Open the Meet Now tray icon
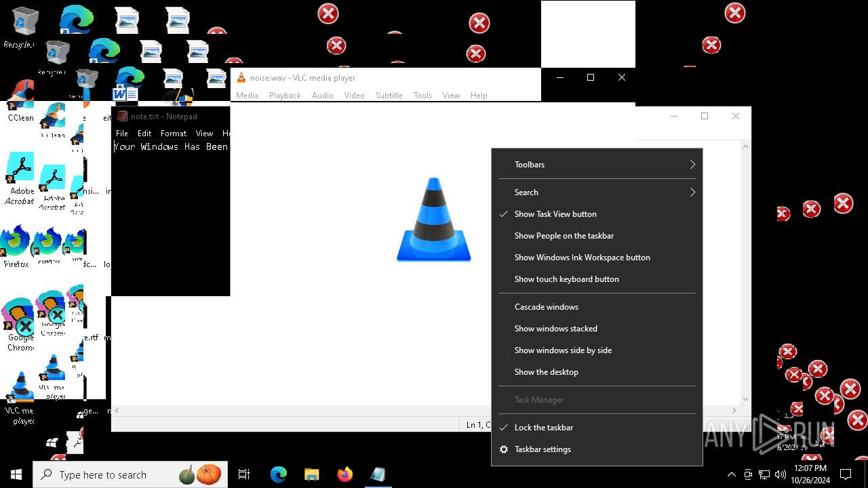 748,474
